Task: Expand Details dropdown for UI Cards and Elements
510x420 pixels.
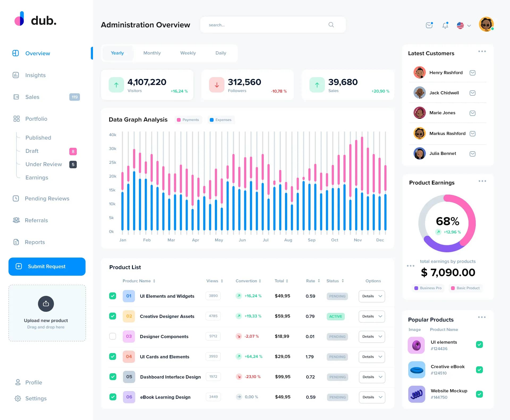Action: pyautogui.click(x=372, y=357)
